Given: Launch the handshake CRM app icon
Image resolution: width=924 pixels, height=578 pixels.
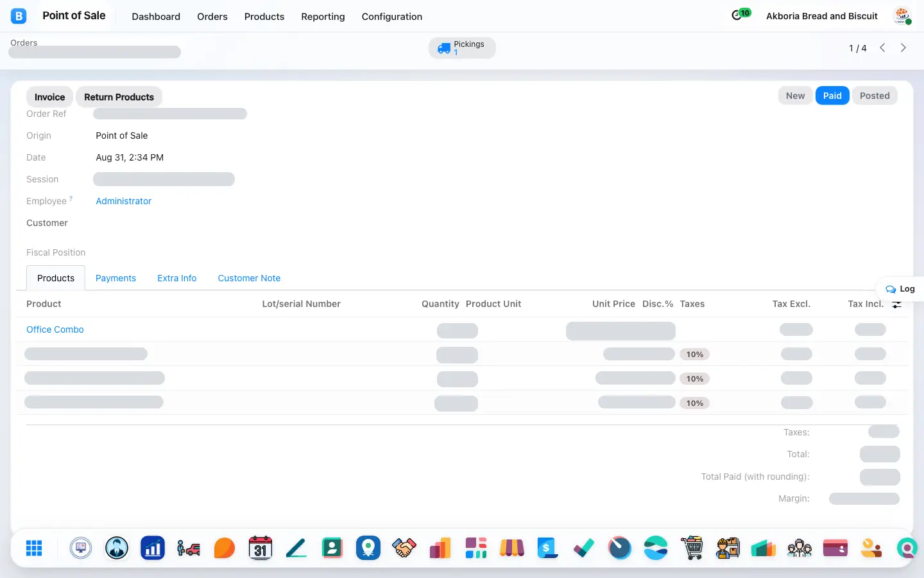Looking at the screenshot, I should click(x=404, y=548).
